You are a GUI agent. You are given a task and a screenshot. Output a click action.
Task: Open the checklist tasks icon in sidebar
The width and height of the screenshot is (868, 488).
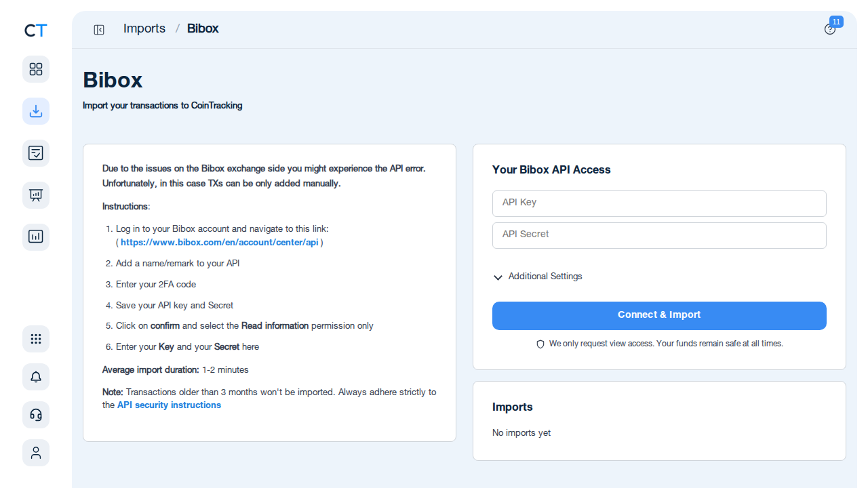[36, 153]
